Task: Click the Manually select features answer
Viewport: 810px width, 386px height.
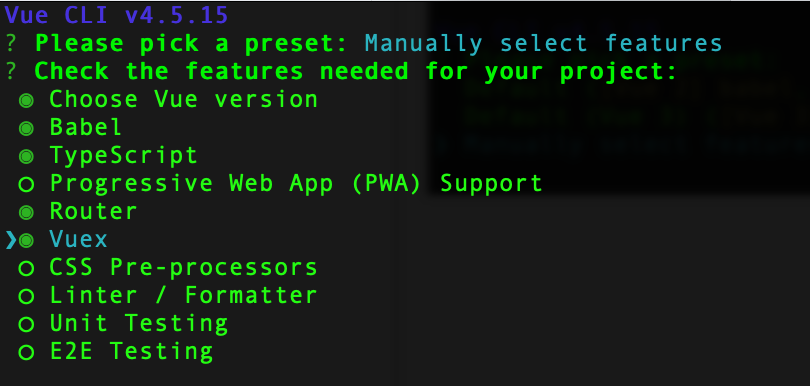Action: click(543, 43)
